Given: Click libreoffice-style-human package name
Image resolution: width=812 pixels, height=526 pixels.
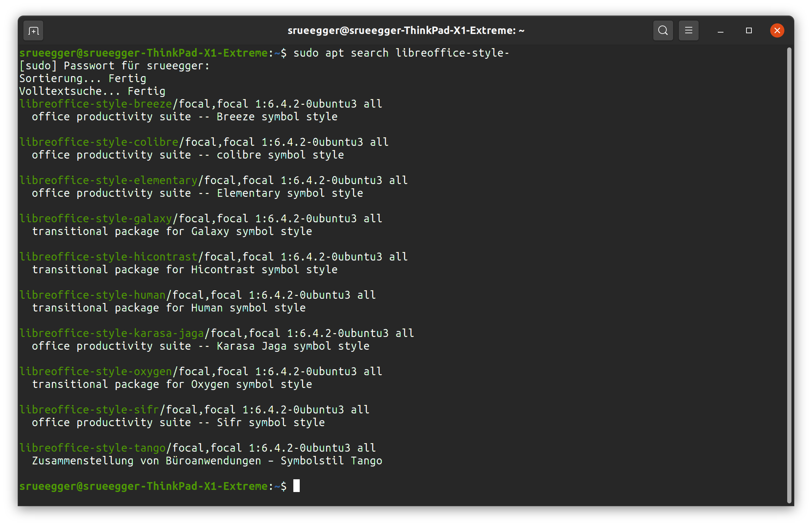Looking at the screenshot, I should coord(92,295).
